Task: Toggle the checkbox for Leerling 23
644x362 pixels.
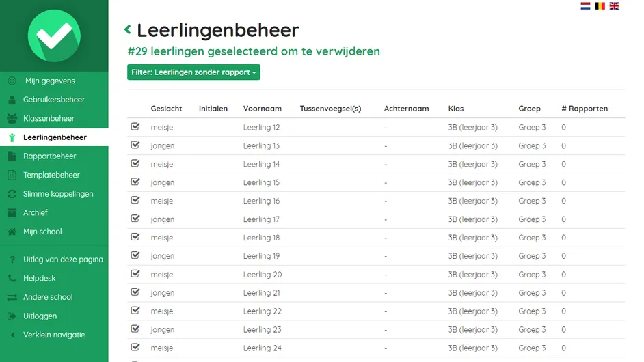Action: tap(135, 329)
